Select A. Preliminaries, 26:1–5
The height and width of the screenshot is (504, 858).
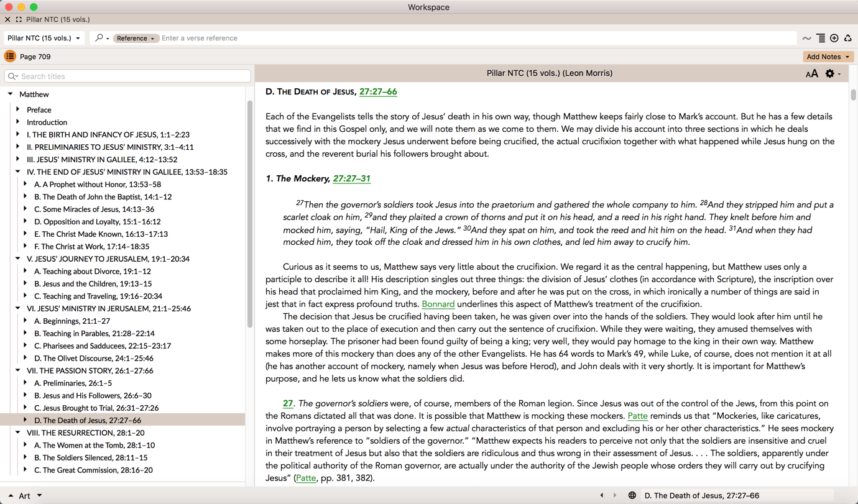[x=73, y=383]
